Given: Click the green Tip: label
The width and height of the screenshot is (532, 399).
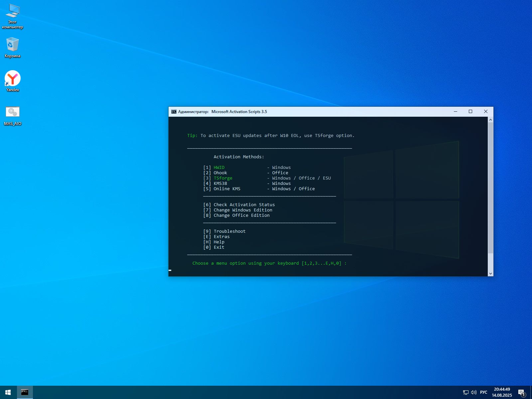Looking at the screenshot, I should tap(192, 136).
